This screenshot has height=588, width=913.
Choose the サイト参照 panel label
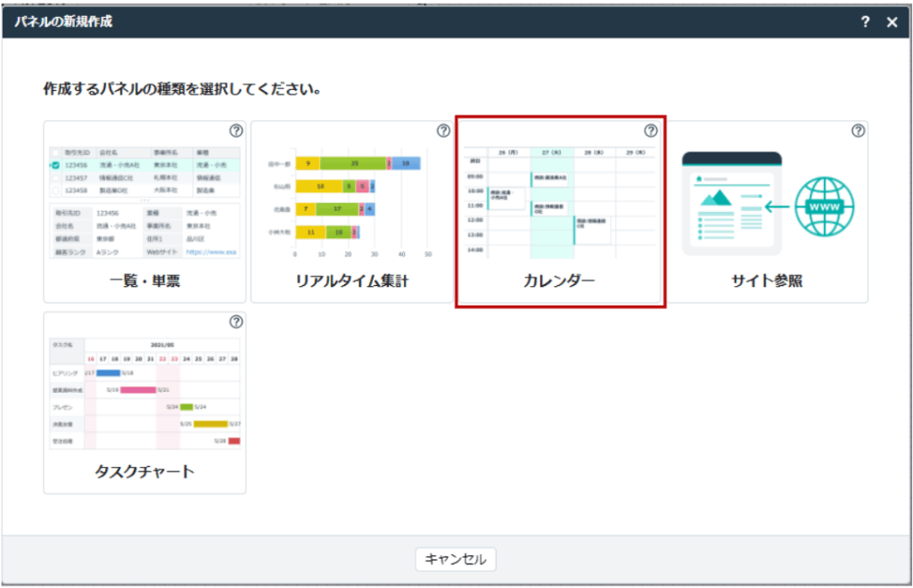point(767,281)
